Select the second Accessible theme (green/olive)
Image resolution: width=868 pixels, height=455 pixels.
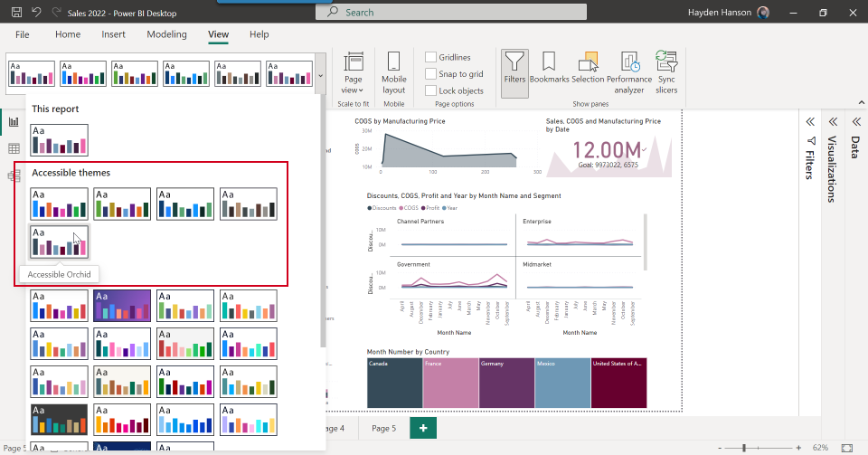[x=122, y=204]
